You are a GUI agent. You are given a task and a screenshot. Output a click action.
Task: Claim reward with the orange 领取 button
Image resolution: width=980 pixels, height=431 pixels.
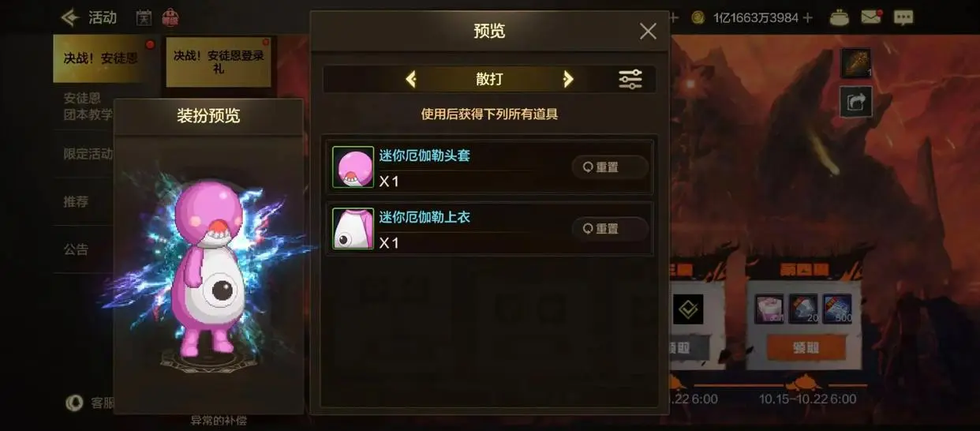[806, 347]
